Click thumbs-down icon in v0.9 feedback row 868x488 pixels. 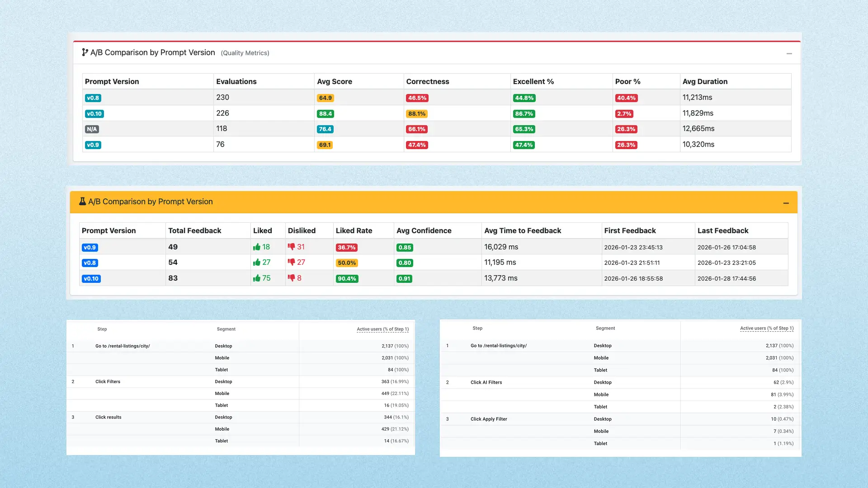292,247
